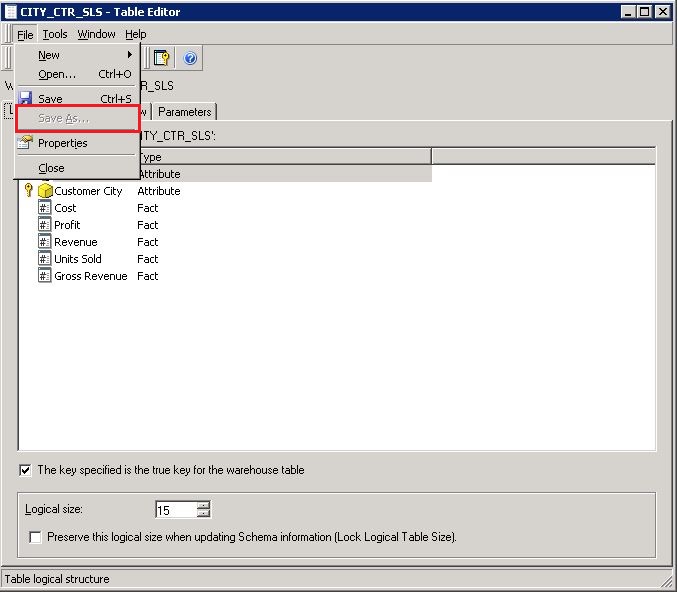
Task: Click Attribute type of Customer City
Action: coord(159,191)
